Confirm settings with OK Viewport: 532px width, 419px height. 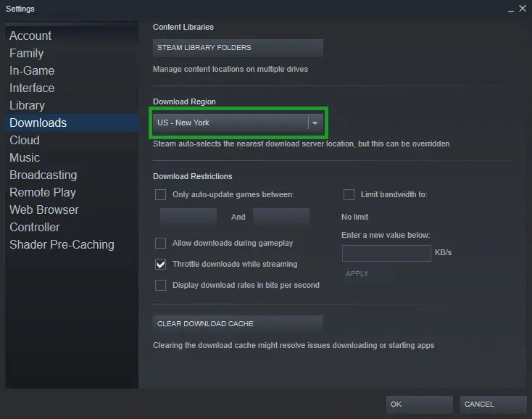pyautogui.click(x=420, y=405)
